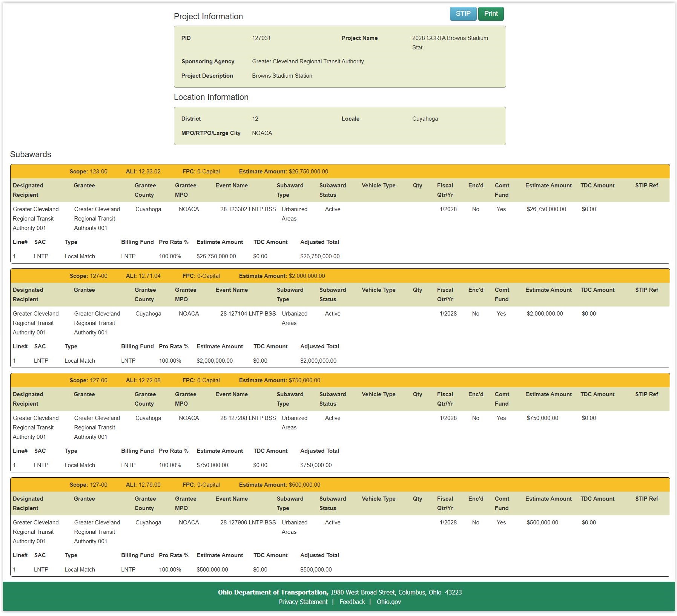Select the ALI 12.79.00 subaward header bar
This screenshot has width=677, height=616.
(x=340, y=485)
